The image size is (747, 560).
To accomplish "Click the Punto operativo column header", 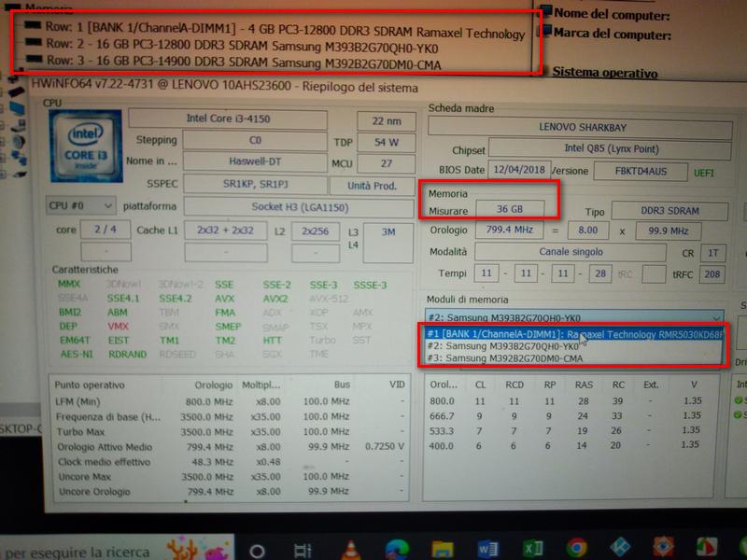I will 89,385.
